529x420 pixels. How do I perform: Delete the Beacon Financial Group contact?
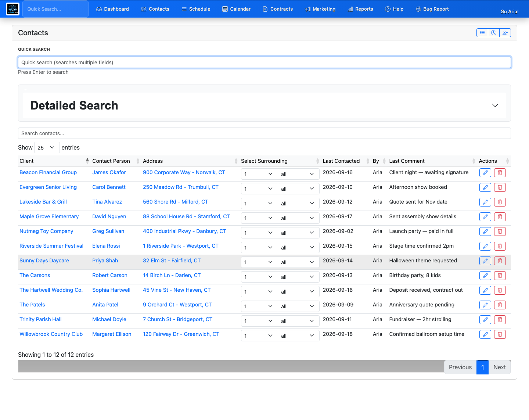pyautogui.click(x=500, y=173)
